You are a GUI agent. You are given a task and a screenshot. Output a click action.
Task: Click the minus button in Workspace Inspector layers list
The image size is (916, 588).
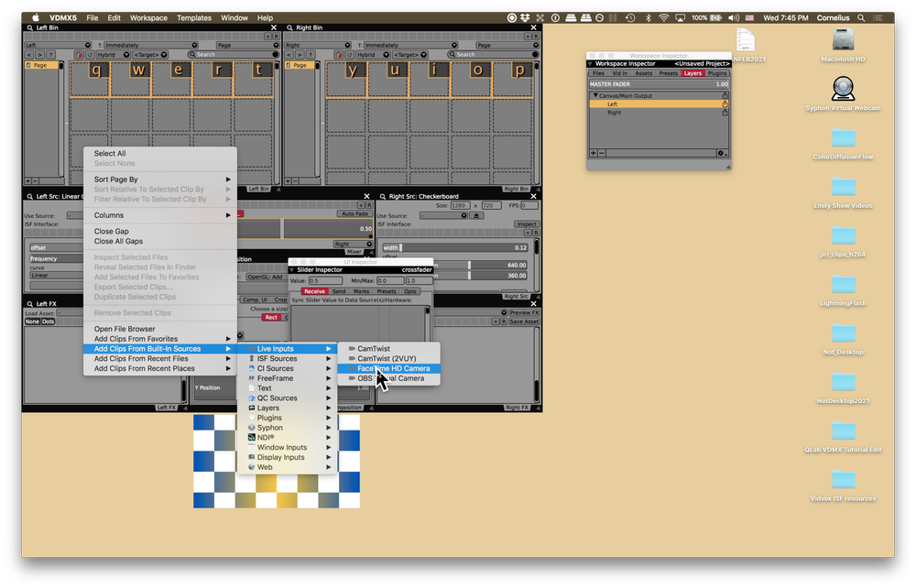point(601,153)
